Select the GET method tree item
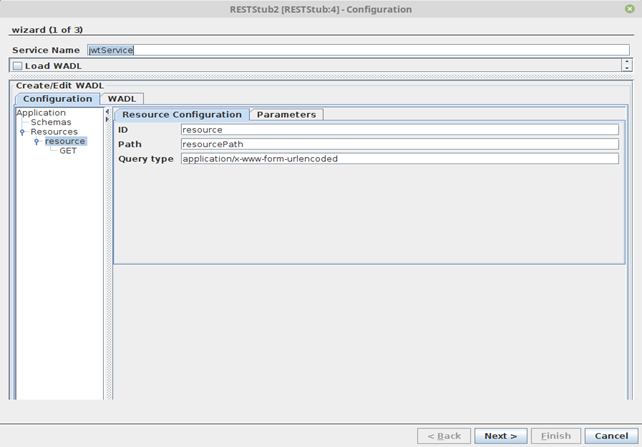This screenshot has width=642, height=447. [x=68, y=151]
